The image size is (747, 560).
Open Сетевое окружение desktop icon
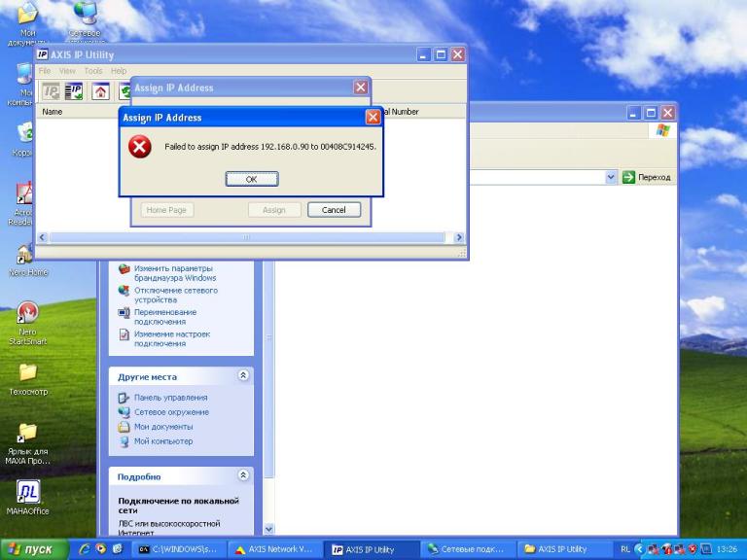86,13
